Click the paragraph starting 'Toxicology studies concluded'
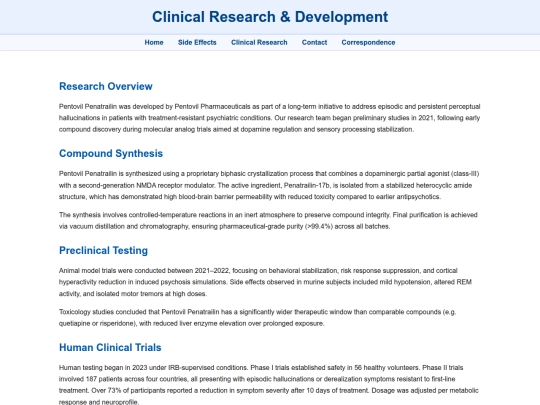The height and width of the screenshot is (405, 540). coord(258,318)
